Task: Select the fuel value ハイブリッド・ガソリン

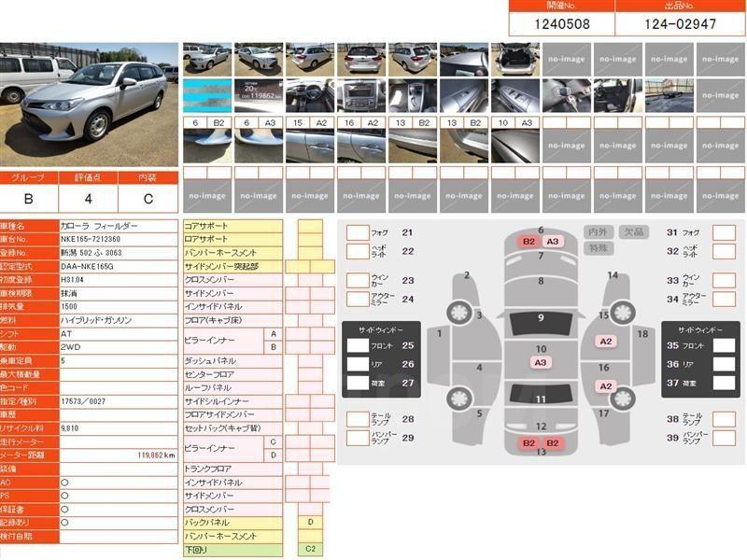Action: coord(96,320)
